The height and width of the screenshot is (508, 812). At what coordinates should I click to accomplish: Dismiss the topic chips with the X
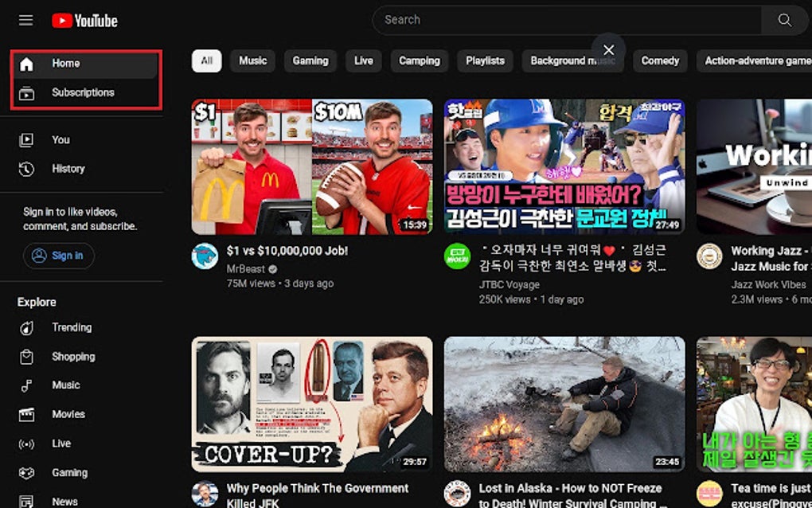(608, 49)
